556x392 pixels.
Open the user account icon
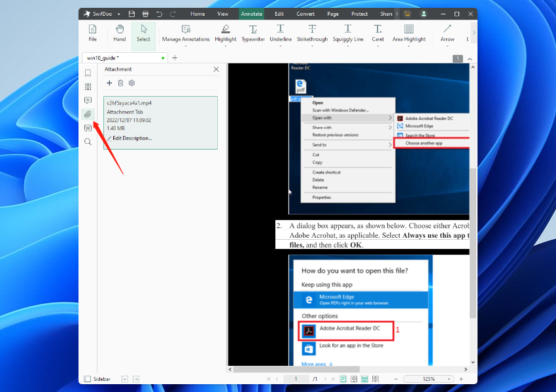pyautogui.click(x=423, y=14)
